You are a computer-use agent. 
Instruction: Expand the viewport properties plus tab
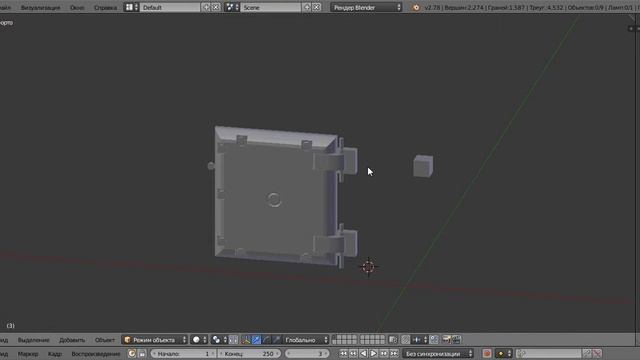click(x=631, y=29)
